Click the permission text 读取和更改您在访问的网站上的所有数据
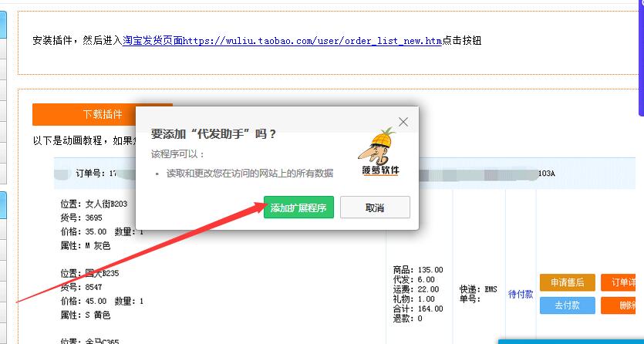This screenshot has width=644, height=344. (250, 174)
